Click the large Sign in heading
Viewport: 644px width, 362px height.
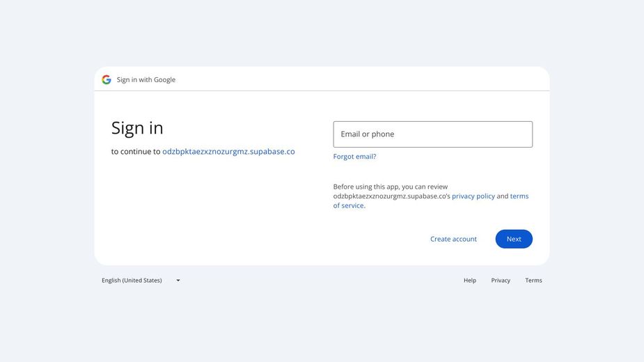[x=137, y=128]
